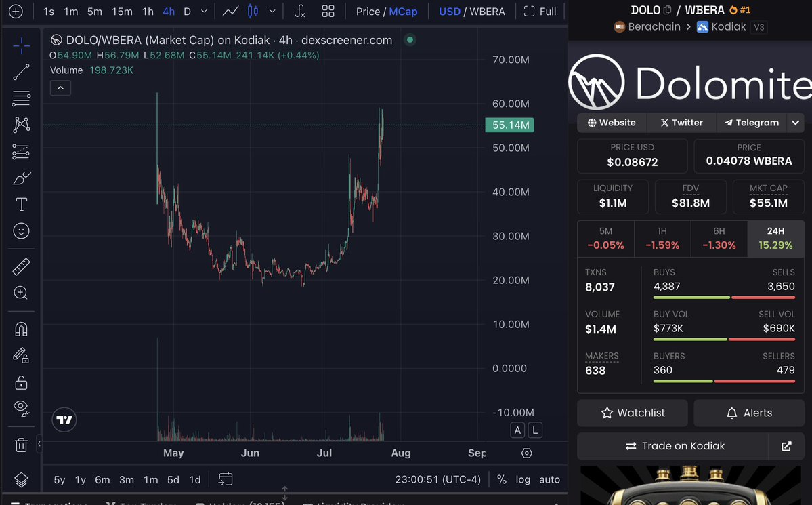
Task: Toggle auto scale A button
Action: [517, 430]
